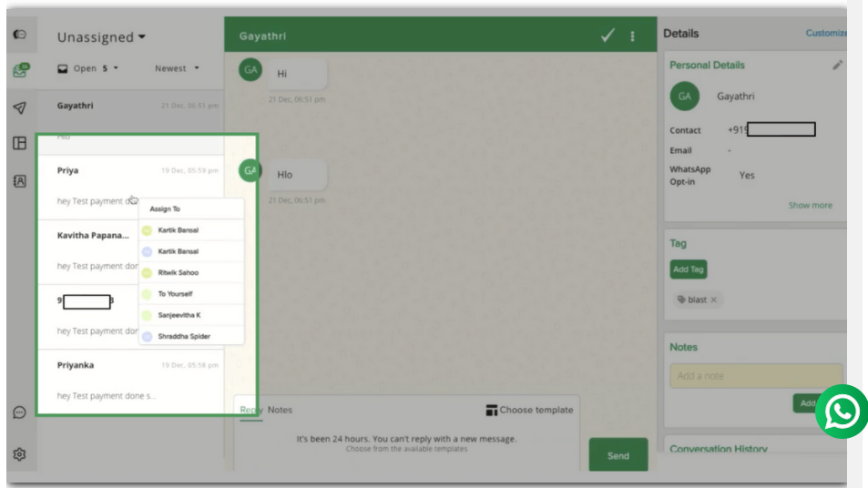Mark Gayathri conversation resolved with checkmark

coord(608,36)
